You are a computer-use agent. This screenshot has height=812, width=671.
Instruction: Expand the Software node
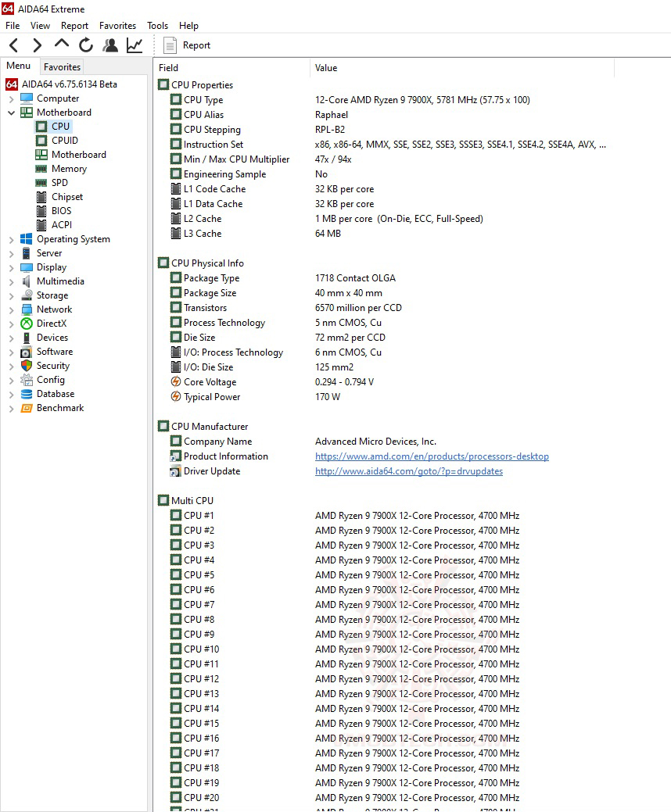coord(12,352)
